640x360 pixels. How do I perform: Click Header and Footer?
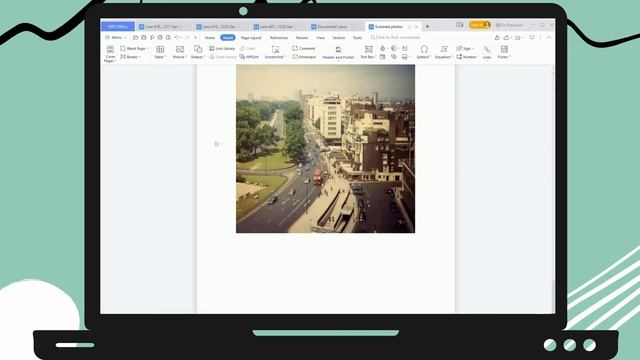coord(338,52)
